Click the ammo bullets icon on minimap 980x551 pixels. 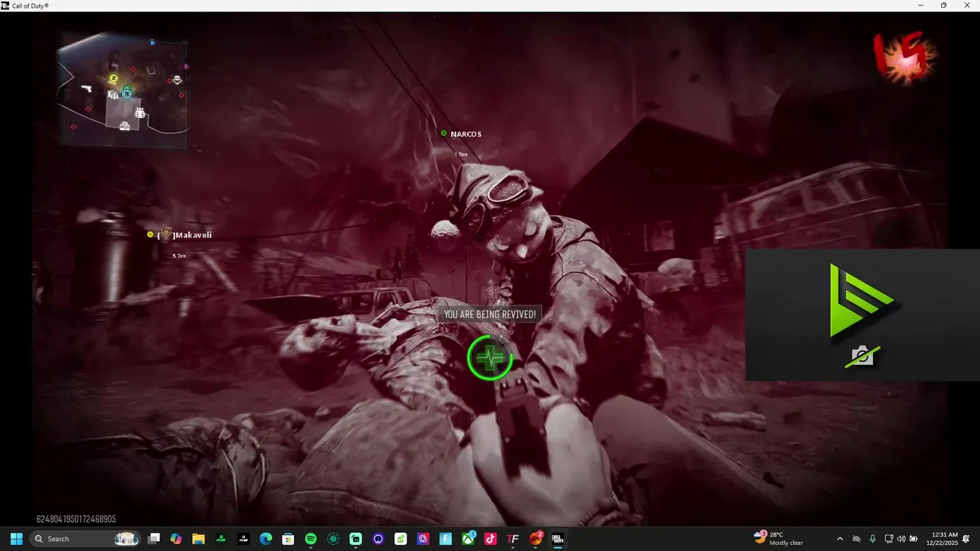tap(113, 95)
